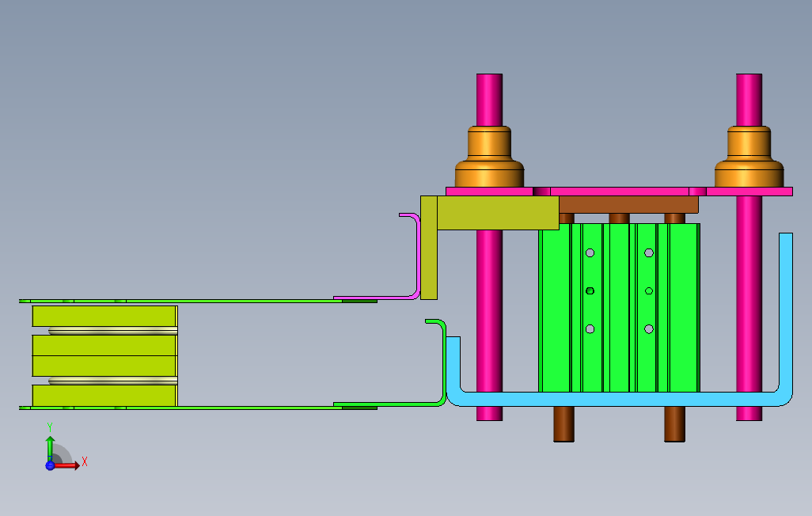812x516 pixels.
Task: Select the olive vertical plate
Action: point(429,248)
